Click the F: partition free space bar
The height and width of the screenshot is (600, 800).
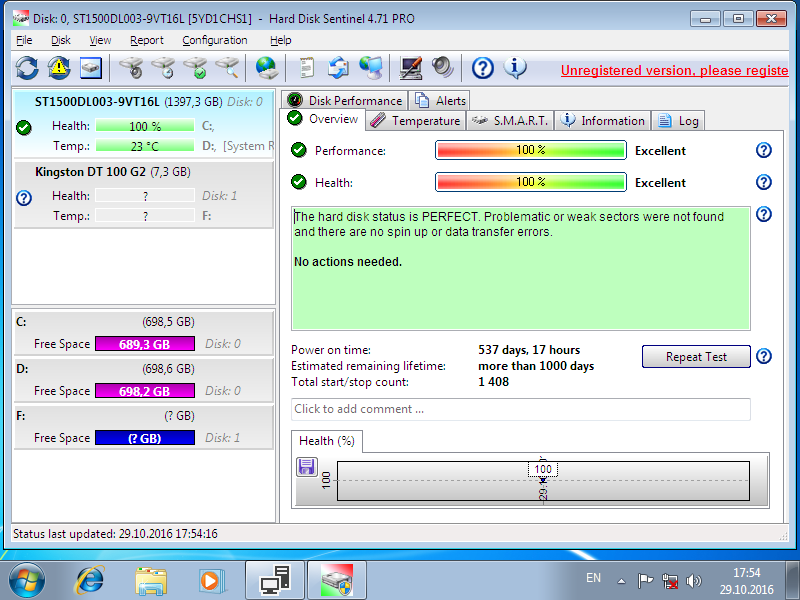[x=145, y=438]
